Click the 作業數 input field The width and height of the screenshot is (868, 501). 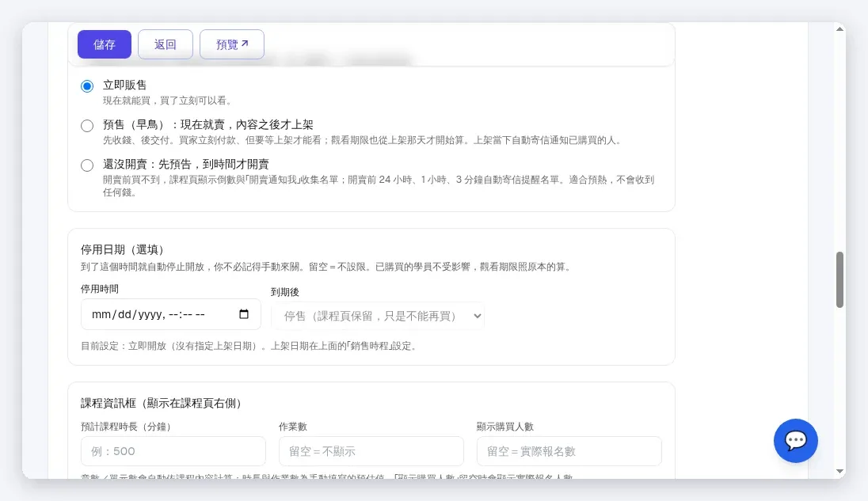click(x=371, y=451)
